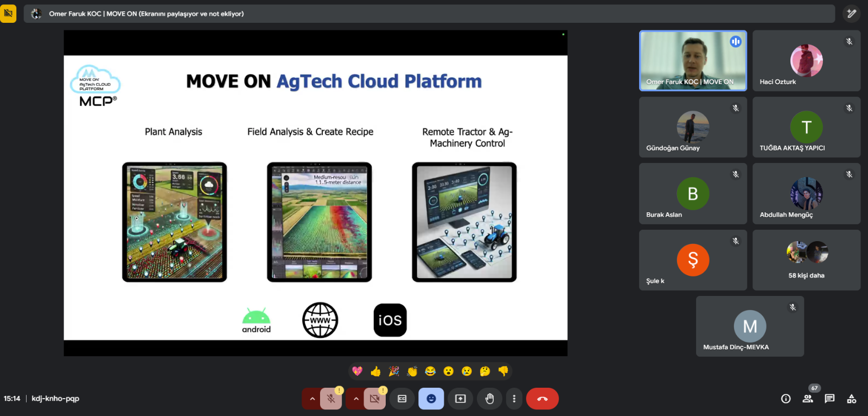Screen dimensions: 868x416
Task: Expand audio settings arrow beside microphone
Action: [x=312, y=399]
